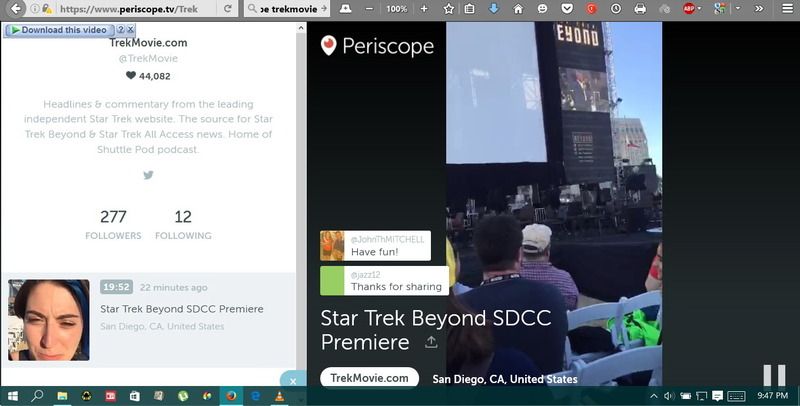Viewport: 800px width, 406px height.
Task: Open Star Trek Beyond SDCC Premiere broadcast
Action: 182,309
